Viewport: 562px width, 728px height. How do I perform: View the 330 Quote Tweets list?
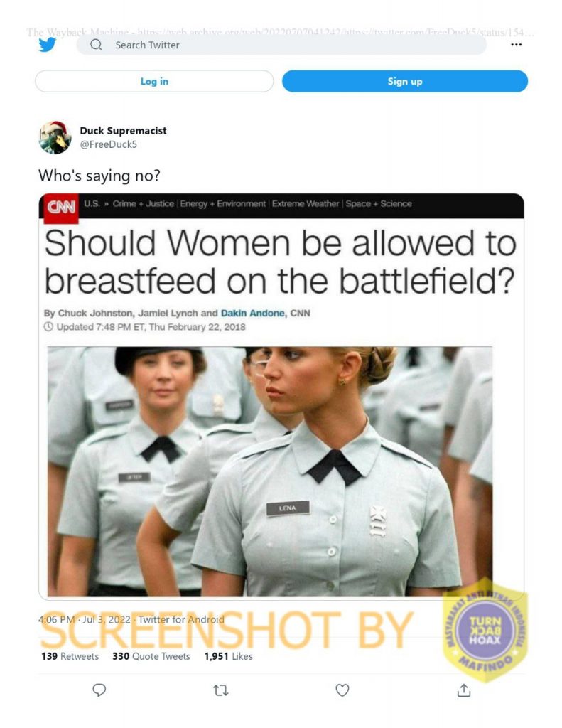[151, 656]
